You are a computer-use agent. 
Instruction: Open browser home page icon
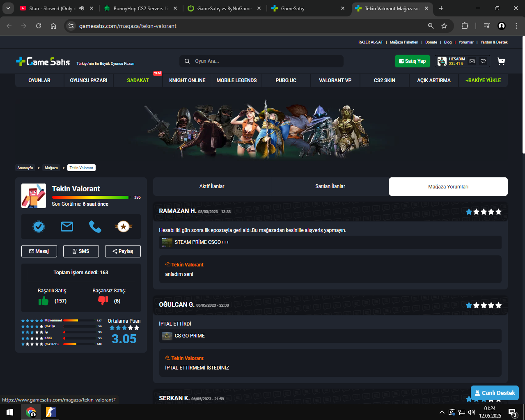coord(53,26)
